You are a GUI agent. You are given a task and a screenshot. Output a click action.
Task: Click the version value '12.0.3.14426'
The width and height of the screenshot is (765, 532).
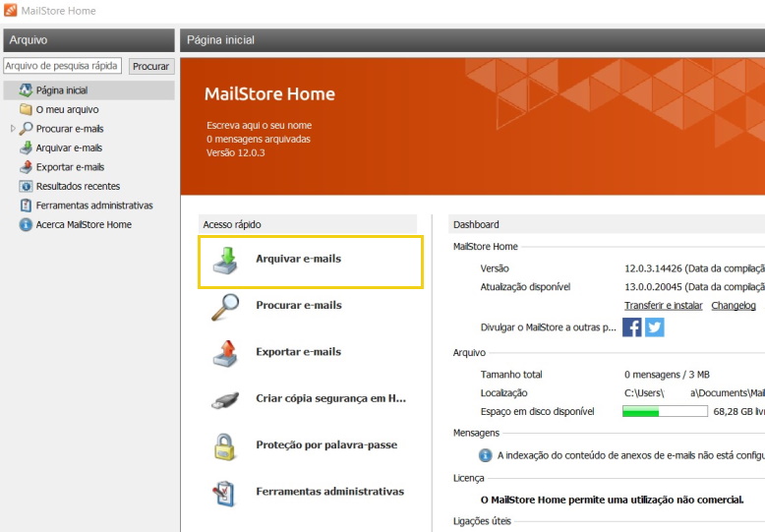653,268
